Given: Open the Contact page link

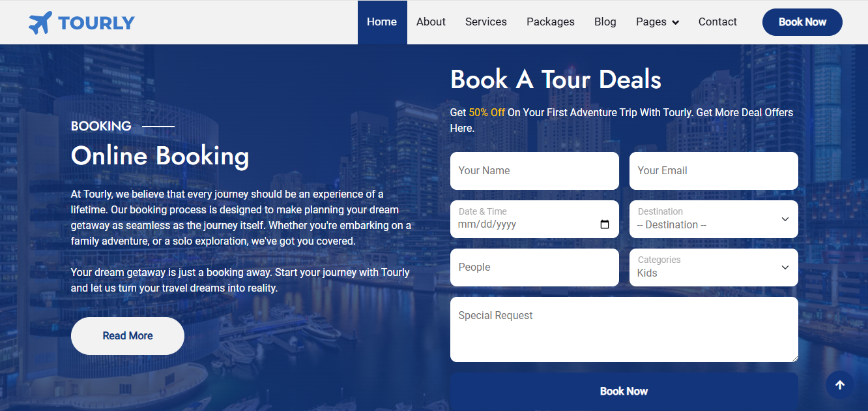Looking at the screenshot, I should 717,22.
